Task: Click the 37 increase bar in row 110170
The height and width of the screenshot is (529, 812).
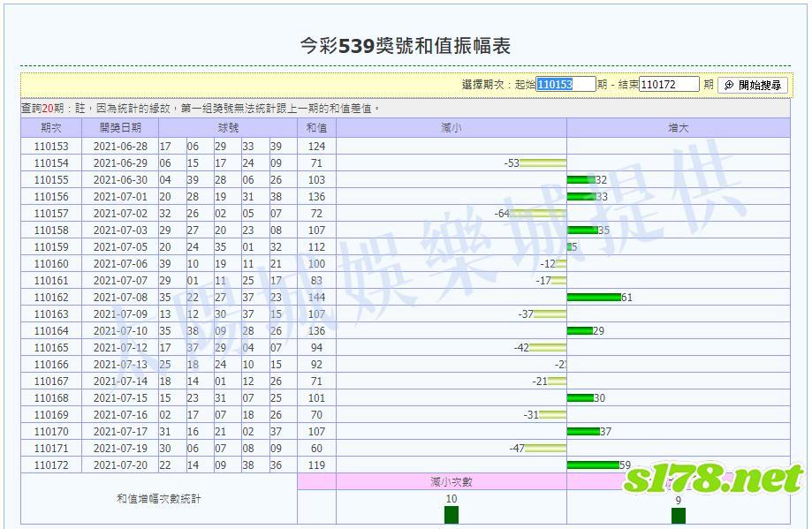Action: click(584, 431)
